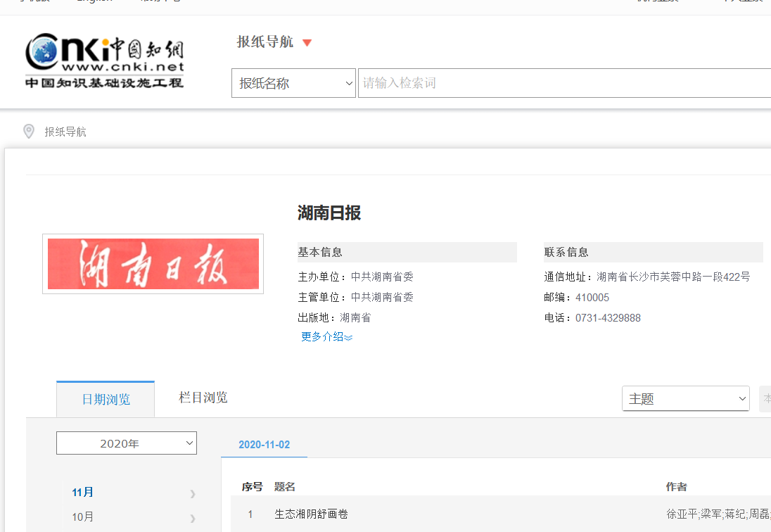Click the 湖南日报 newspaper masthead image
The width and height of the screenshot is (771, 532).
tap(153, 264)
